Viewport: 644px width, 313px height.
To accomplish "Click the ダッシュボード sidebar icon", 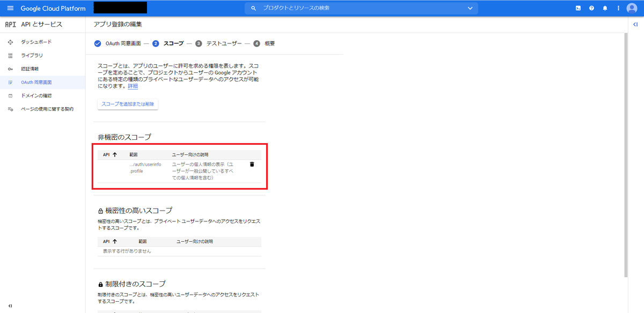I will pos(10,42).
